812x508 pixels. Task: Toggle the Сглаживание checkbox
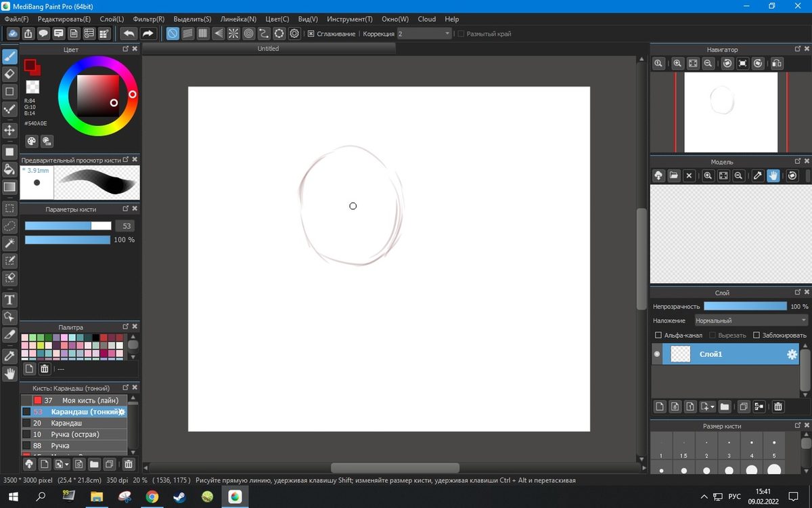tap(311, 34)
